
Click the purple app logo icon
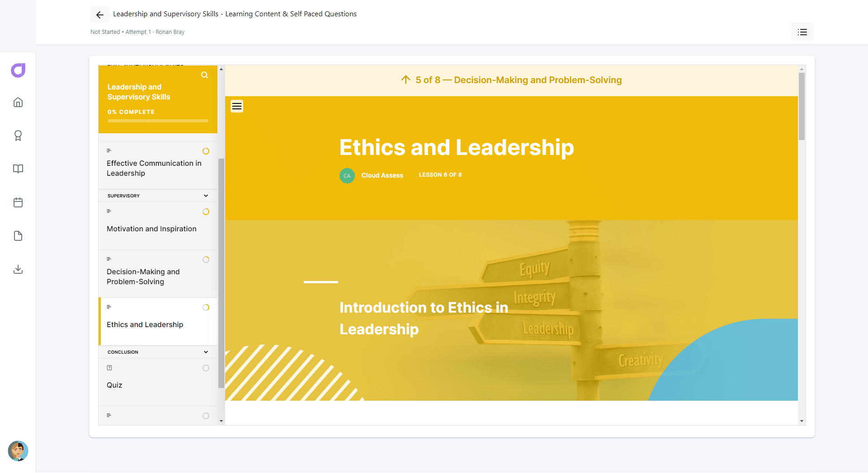(18, 70)
